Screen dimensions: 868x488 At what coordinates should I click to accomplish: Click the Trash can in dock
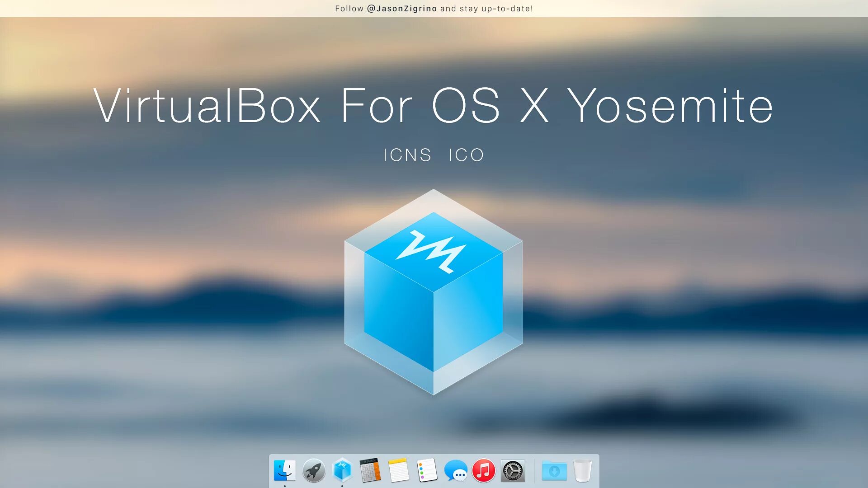click(x=583, y=470)
